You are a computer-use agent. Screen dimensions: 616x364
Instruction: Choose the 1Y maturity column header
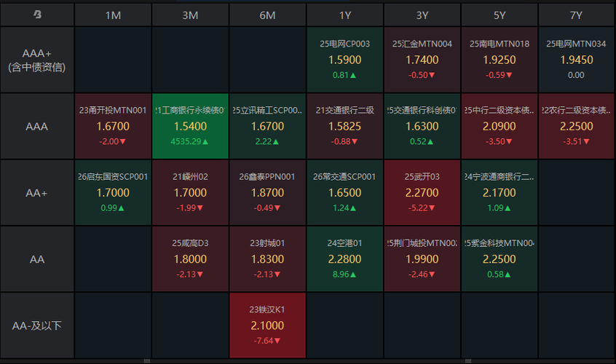click(344, 15)
